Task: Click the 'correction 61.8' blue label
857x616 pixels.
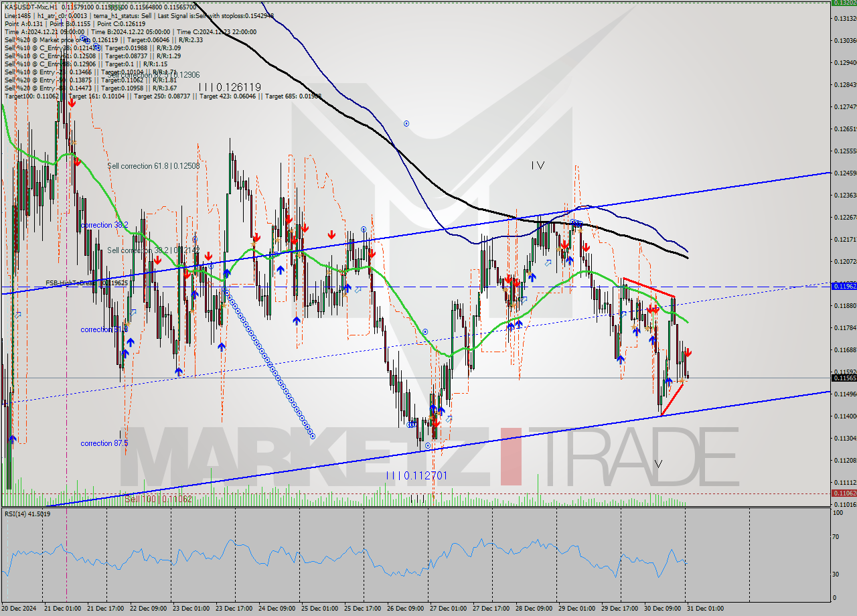Action: (104, 329)
